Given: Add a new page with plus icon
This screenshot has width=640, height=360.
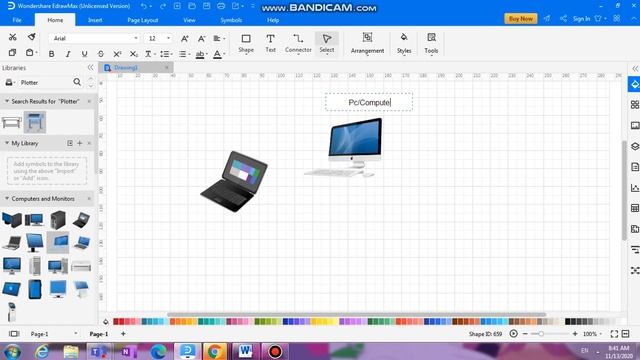Looking at the screenshot, I should pos(123,333).
